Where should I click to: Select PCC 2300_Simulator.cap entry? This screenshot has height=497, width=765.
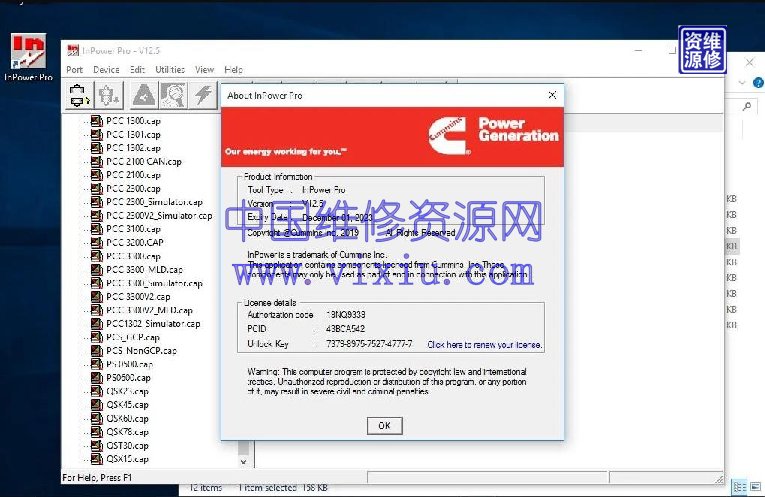[x=154, y=202]
